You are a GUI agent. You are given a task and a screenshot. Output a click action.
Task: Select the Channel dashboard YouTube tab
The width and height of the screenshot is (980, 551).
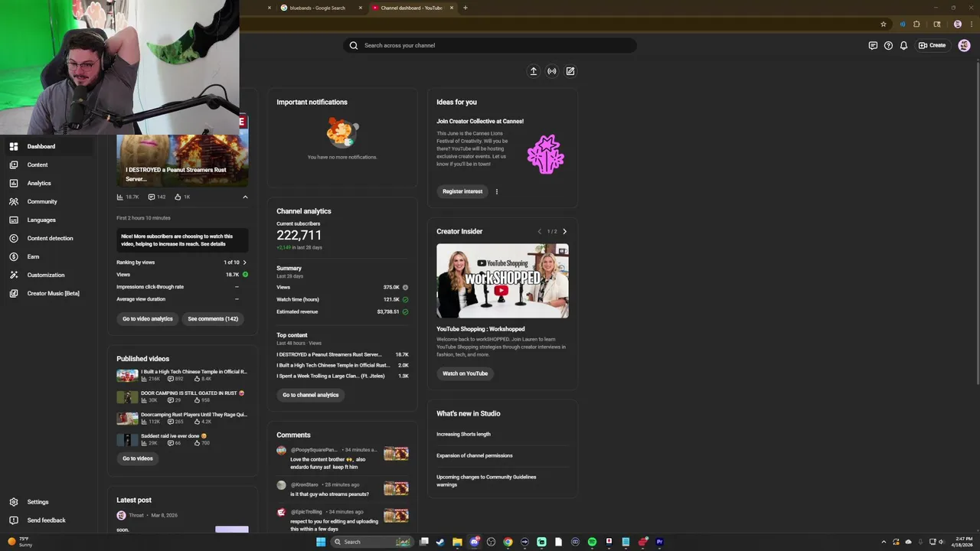pyautogui.click(x=411, y=8)
